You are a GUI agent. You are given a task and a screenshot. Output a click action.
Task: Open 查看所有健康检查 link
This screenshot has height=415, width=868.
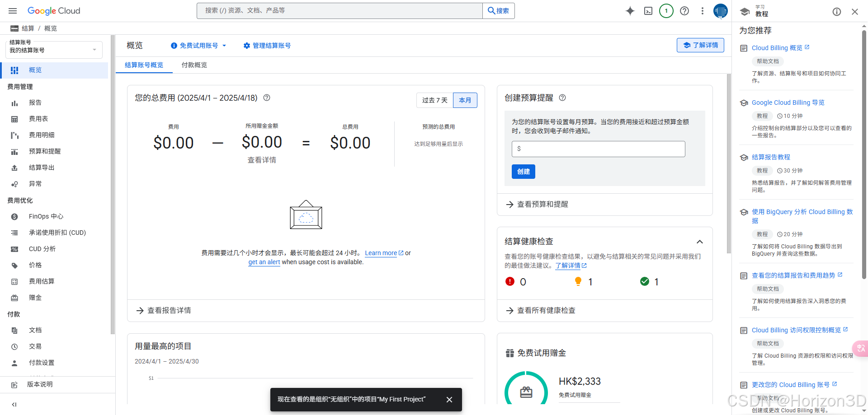point(541,310)
